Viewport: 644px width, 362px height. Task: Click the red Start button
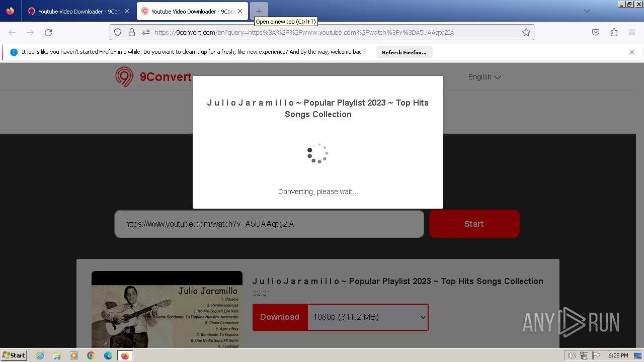click(474, 224)
